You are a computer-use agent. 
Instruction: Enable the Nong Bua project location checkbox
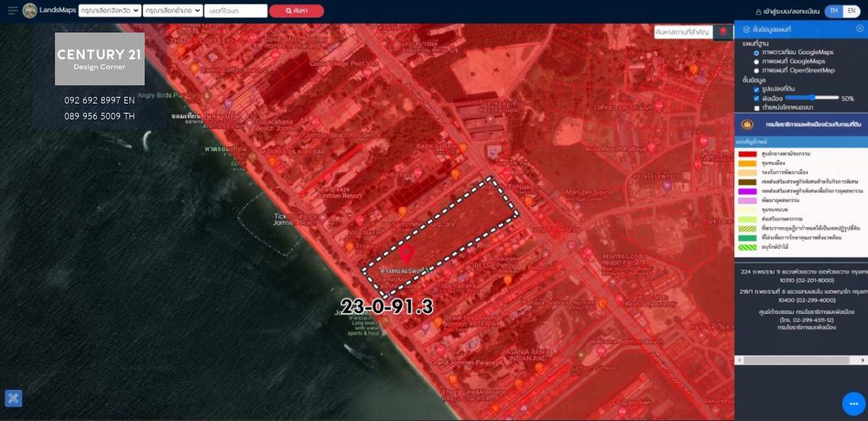click(757, 108)
